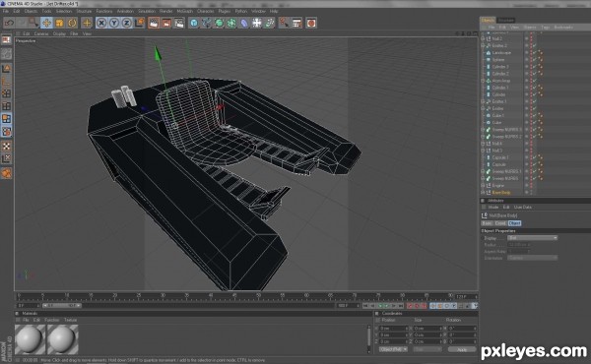
Task: Open the Display dropdown in Object Properties
Action: [x=532, y=238]
